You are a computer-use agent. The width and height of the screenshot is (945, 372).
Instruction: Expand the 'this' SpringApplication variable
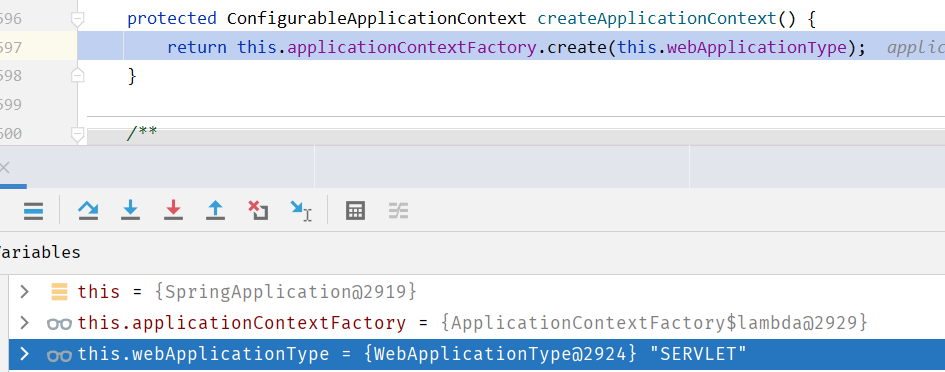(x=24, y=292)
